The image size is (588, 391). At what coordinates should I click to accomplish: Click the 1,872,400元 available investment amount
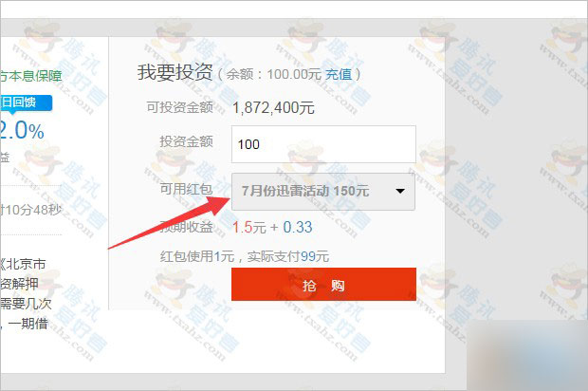pos(273,108)
